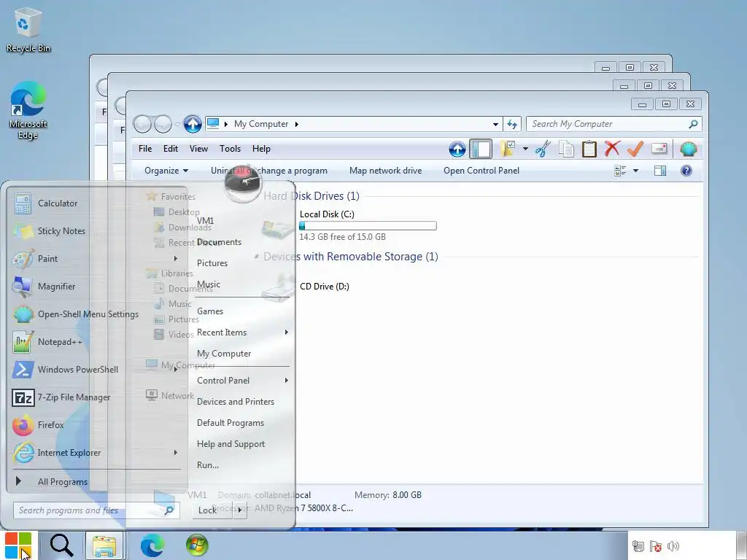Open the shutdown options arrow beside Lock
Viewport: 747px width, 560px height.
pos(239,510)
